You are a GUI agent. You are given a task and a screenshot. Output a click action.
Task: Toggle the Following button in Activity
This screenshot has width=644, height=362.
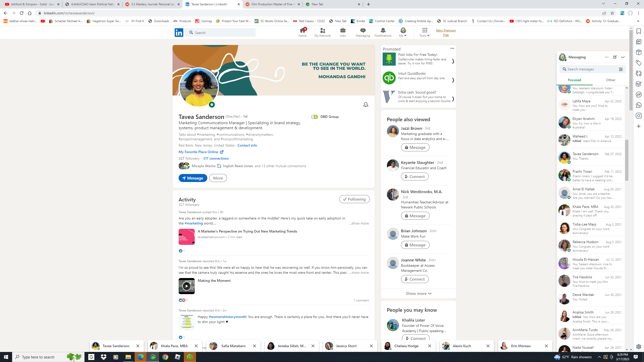354,199
